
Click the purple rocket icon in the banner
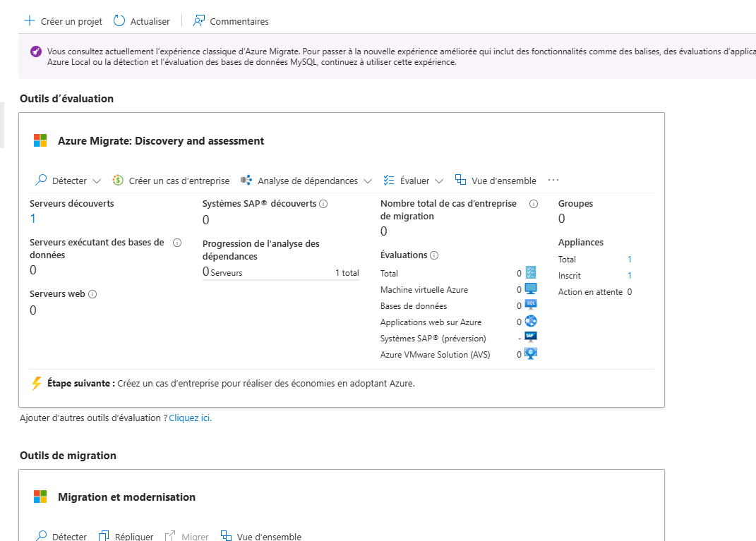tap(36, 51)
